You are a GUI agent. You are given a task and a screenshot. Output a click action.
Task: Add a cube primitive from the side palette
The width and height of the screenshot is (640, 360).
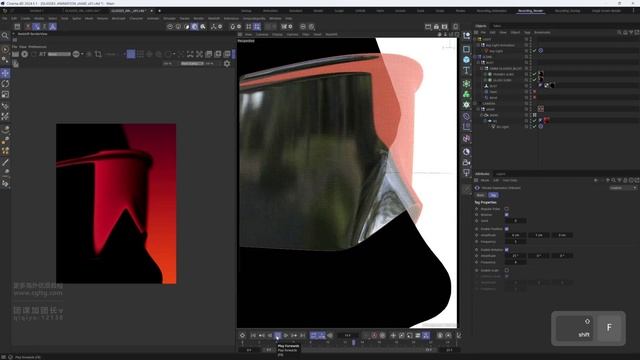tap(467, 60)
